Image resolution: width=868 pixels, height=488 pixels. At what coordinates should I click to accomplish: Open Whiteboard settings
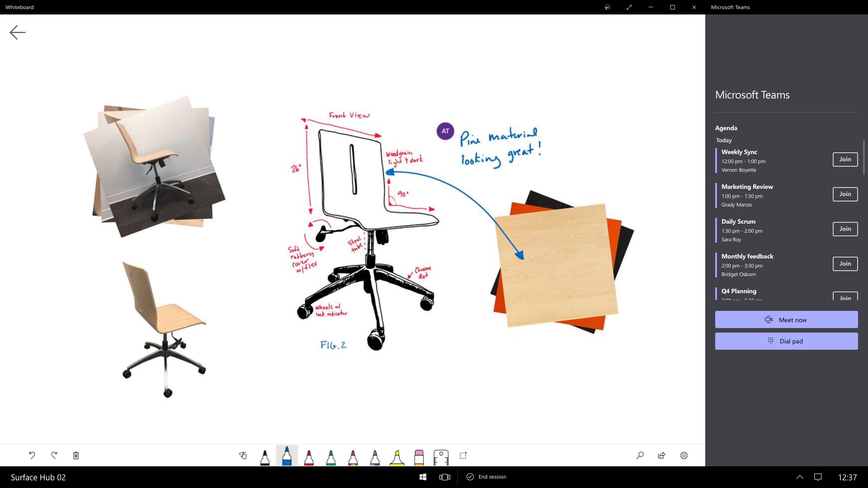pyautogui.click(x=684, y=455)
